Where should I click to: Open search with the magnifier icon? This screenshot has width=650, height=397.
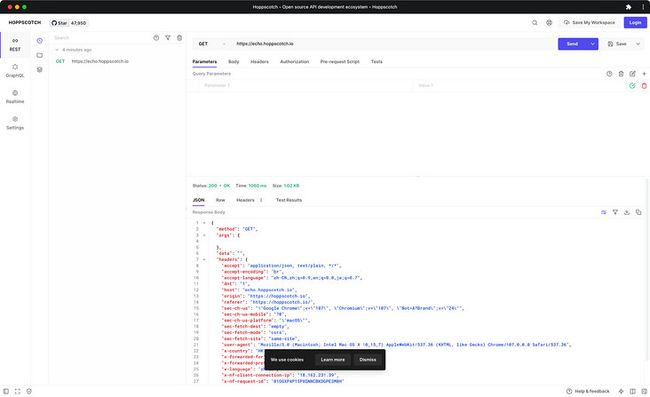(x=535, y=23)
